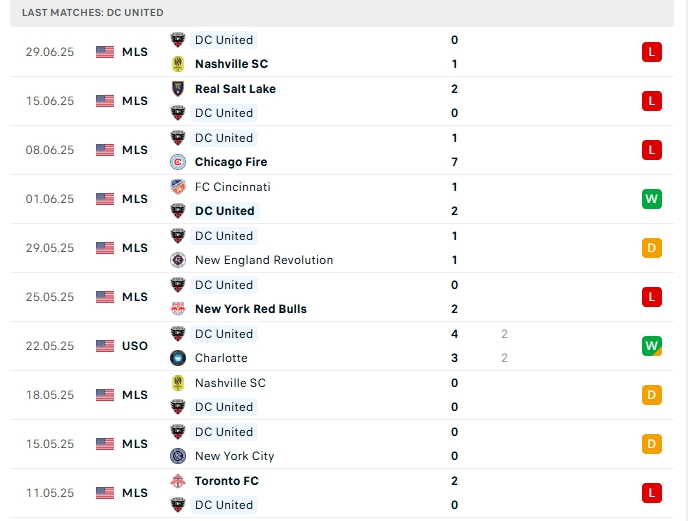Click the green W badge for the Cincinnati match
This screenshot has width=688, height=521.
(652, 199)
